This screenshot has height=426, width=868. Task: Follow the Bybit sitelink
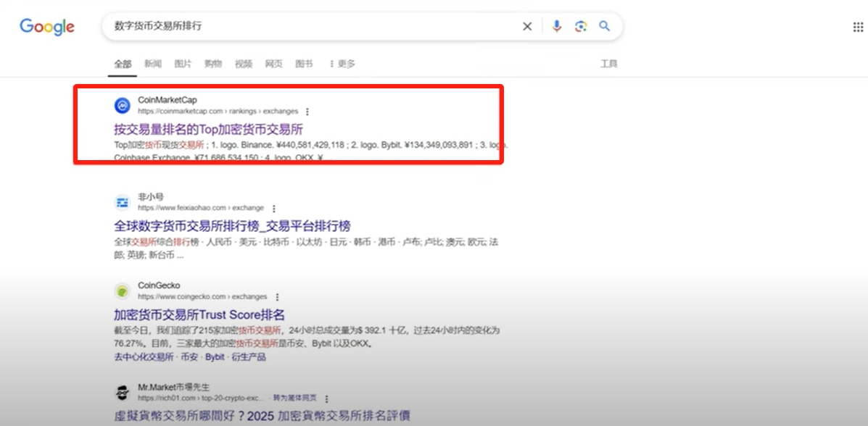click(x=215, y=357)
